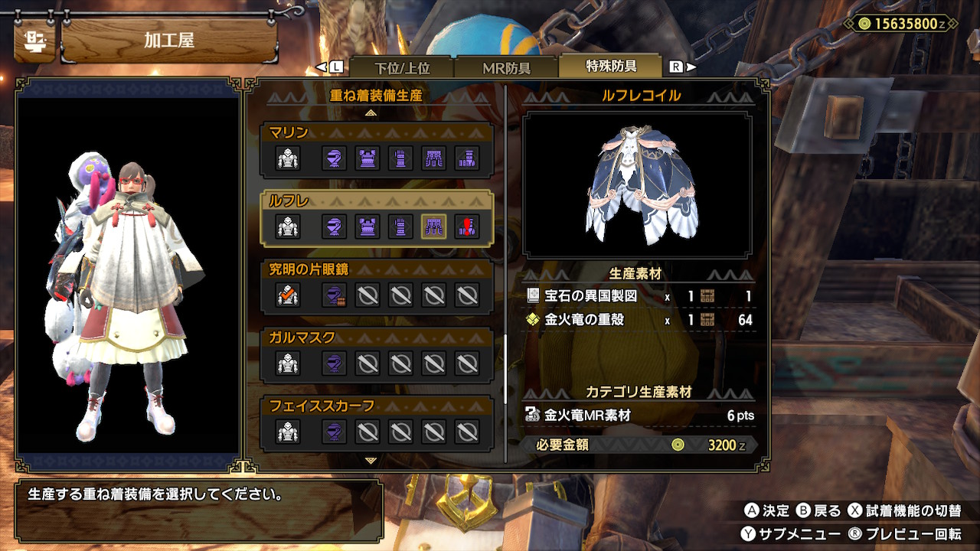Viewport: 980px width, 551px height.
Task: Choose the ルフレ chest armor icon
Action: 367,227
